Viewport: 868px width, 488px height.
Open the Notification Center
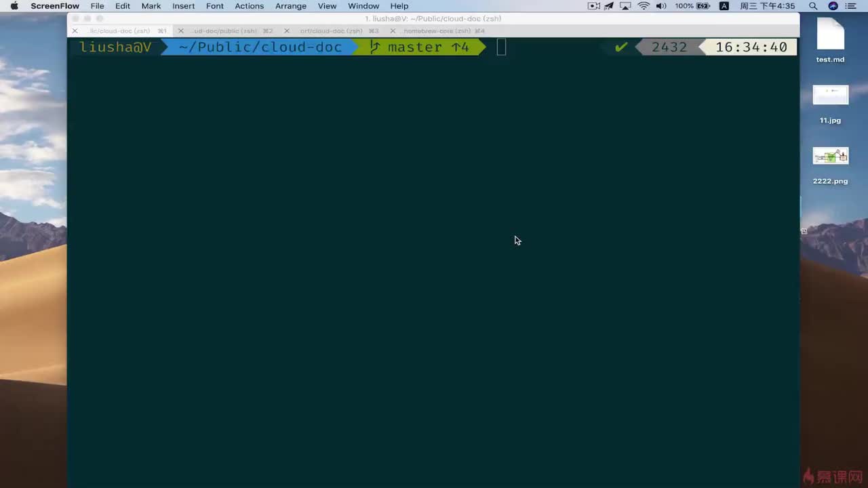852,6
